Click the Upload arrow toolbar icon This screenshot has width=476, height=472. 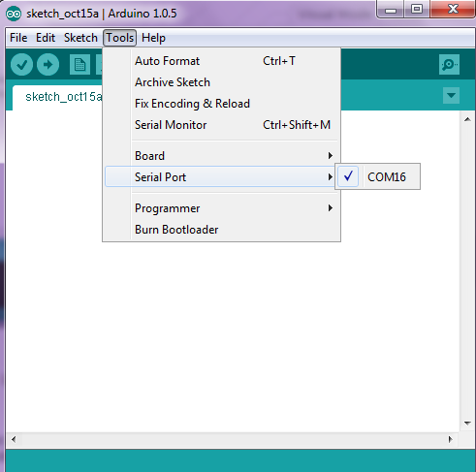[48, 65]
